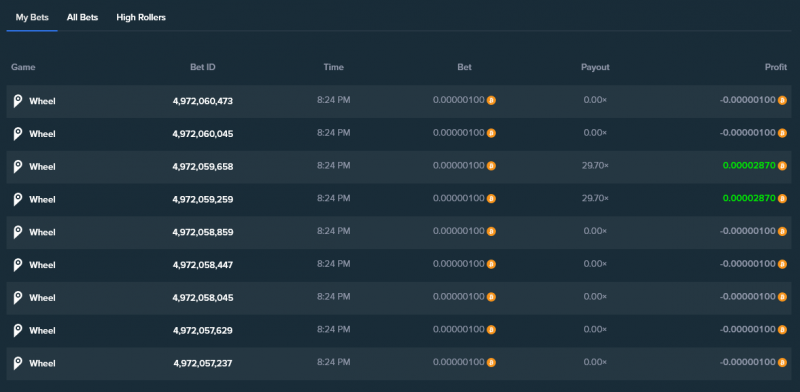Click bitcoin icon in Bet cell of 4,972,060,473
The width and height of the screenshot is (800, 392).
pyautogui.click(x=491, y=101)
